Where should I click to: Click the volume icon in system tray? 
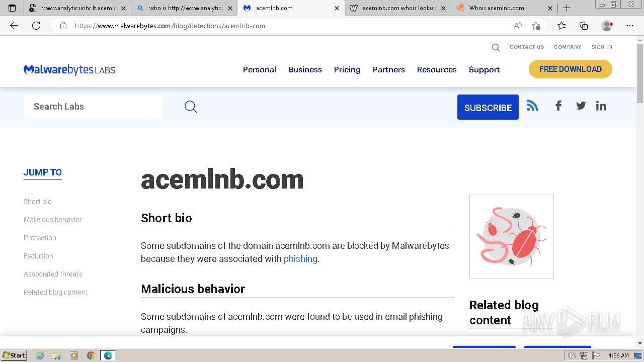click(x=572, y=355)
